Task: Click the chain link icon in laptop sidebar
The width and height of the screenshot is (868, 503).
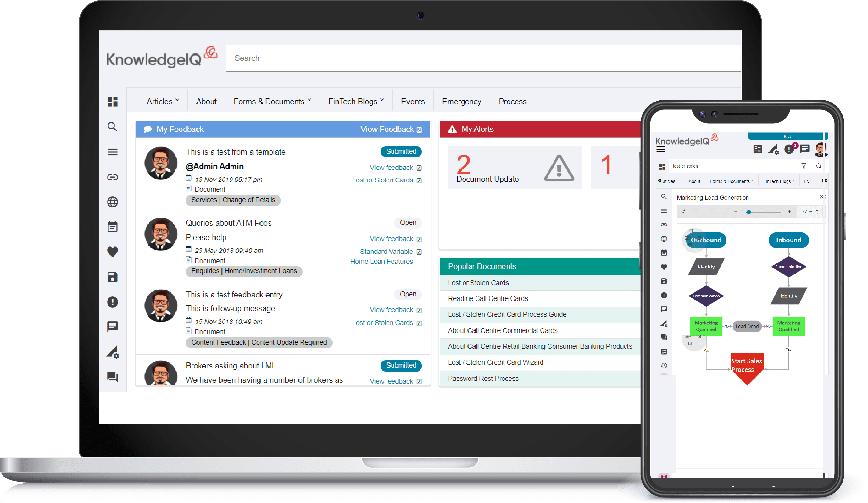Action: [x=113, y=177]
